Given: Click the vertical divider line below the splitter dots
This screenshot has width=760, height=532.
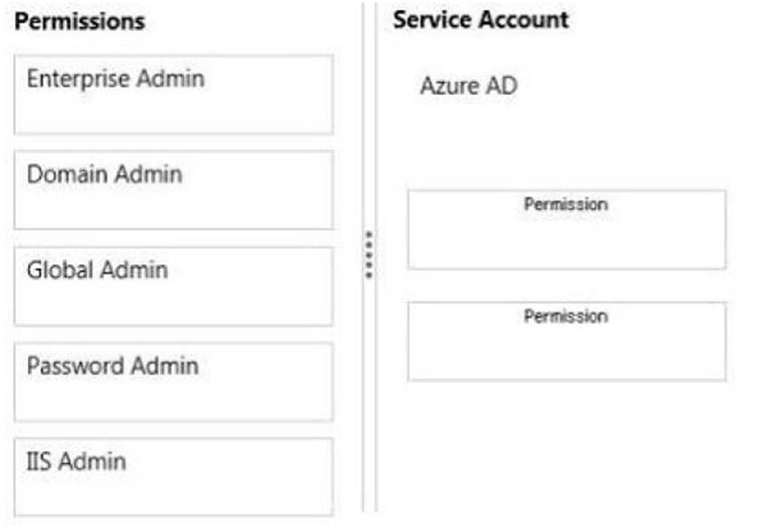Looking at the screenshot, I should point(369,407).
